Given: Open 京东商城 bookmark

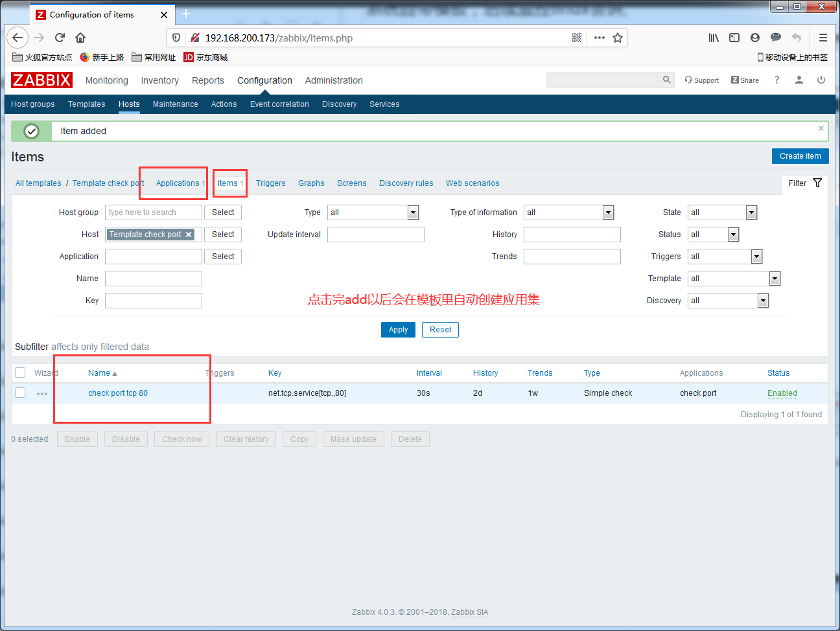Looking at the screenshot, I should click(205, 57).
